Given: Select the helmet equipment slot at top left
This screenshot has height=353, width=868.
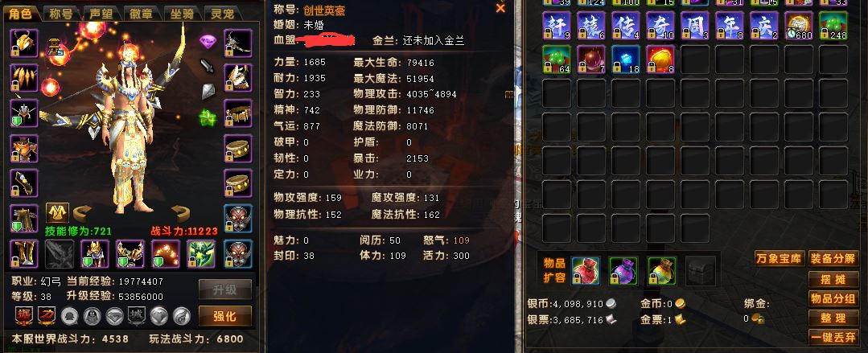Looking at the screenshot, I should click(24, 43).
